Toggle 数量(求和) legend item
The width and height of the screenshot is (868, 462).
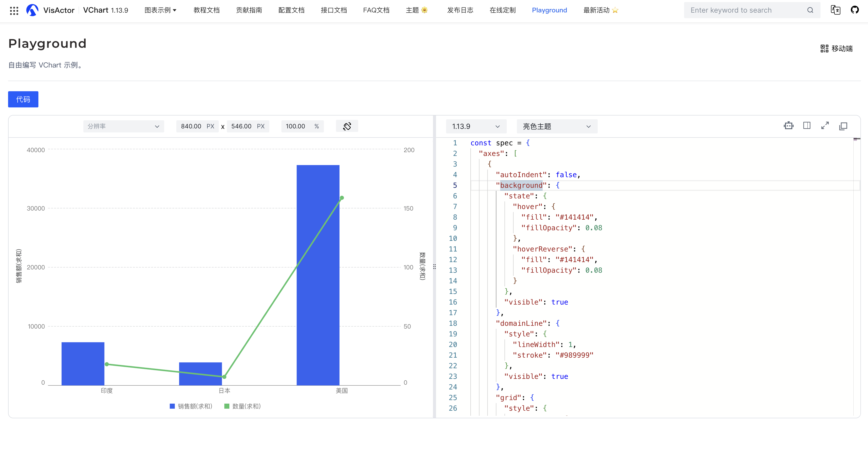coord(243,406)
